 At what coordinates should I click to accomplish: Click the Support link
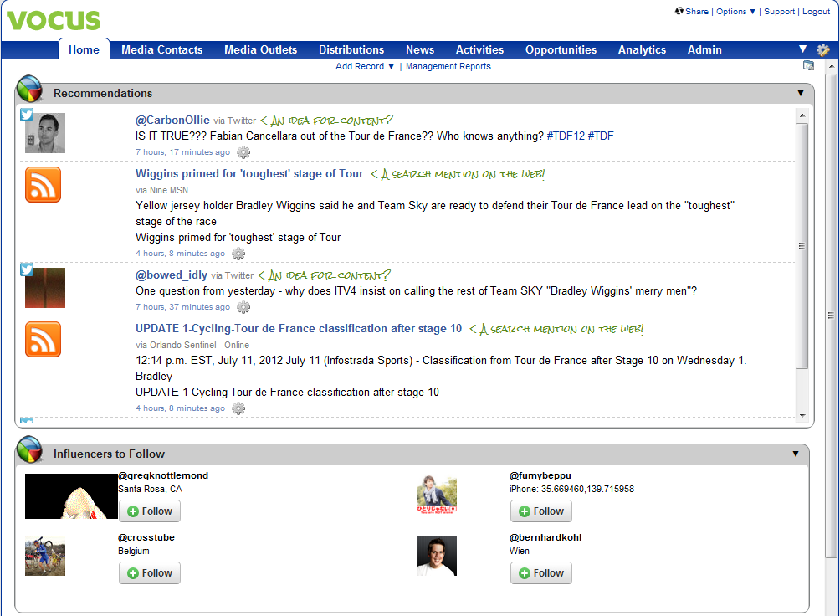[x=779, y=11]
